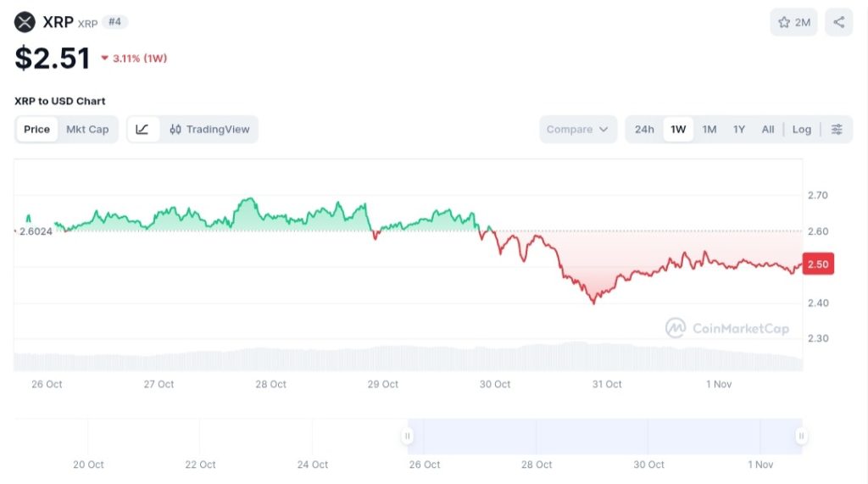
Task: Switch to TradingView candlestick chart
Action: 209,130
